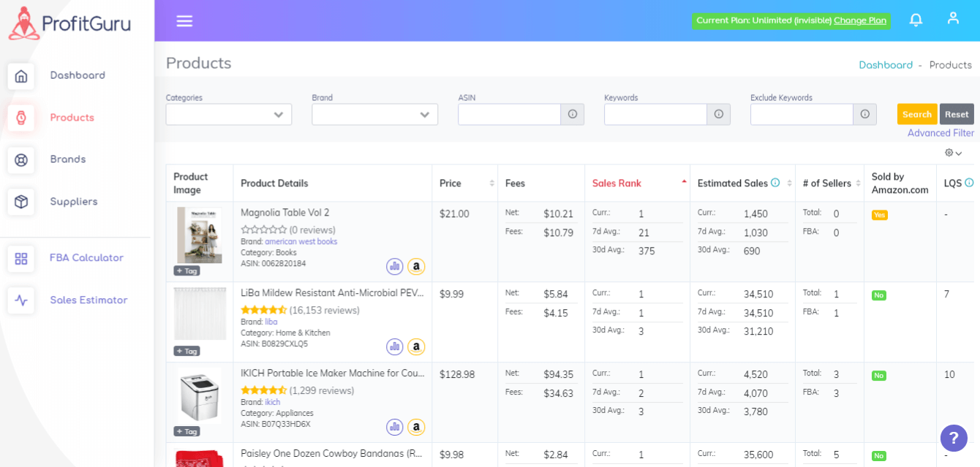Click Magnolia Table Vol 2 product thumbnail
Screen dimensions: 980x467
coord(200,235)
